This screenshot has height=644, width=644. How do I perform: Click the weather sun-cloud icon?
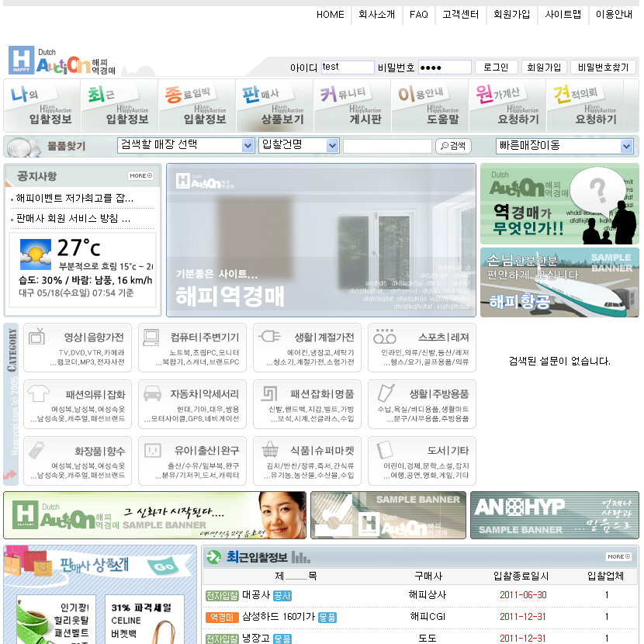36,253
